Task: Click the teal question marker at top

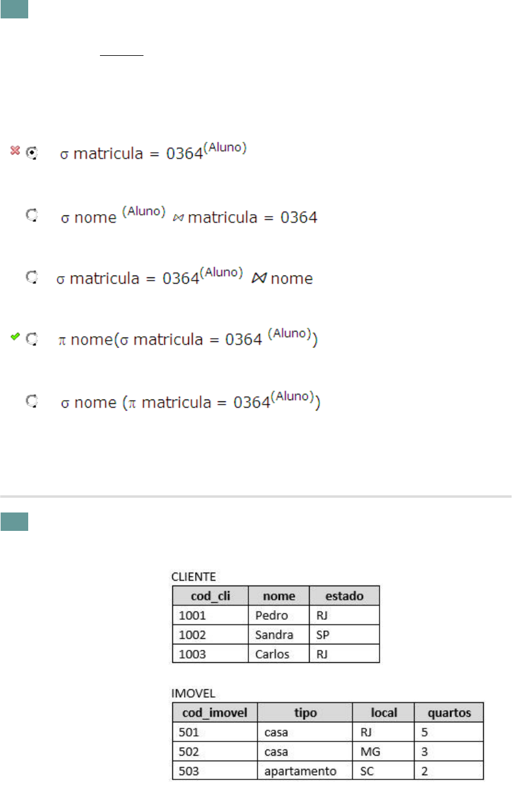Action: pyautogui.click(x=15, y=9)
